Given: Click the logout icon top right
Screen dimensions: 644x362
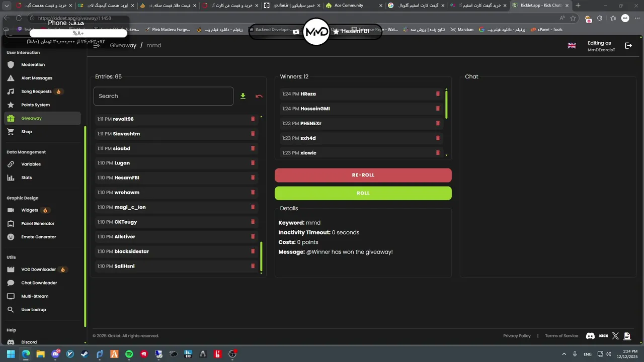Looking at the screenshot, I should click(x=628, y=46).
